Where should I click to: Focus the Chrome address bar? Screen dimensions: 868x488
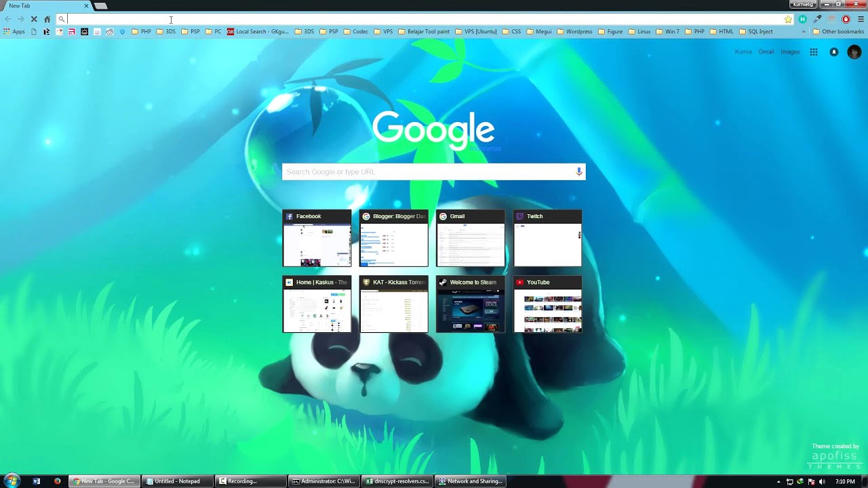(x=424, y=19)
